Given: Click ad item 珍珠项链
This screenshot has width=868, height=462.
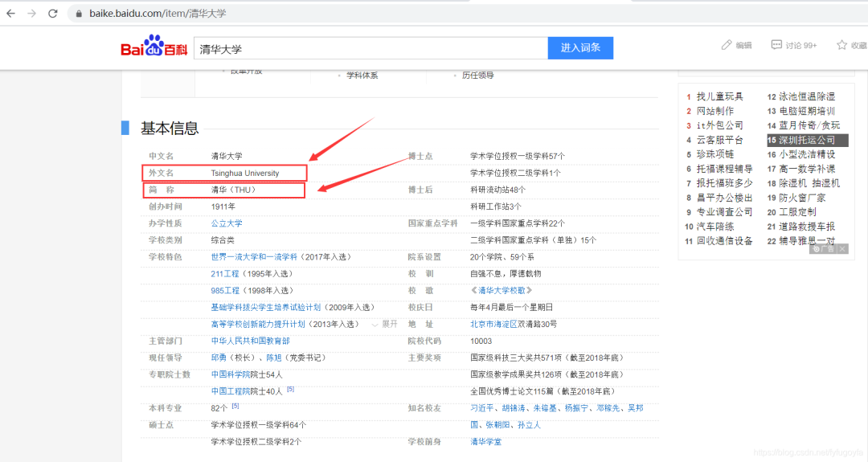Looking at the screenshot, I should pos(714,153).
